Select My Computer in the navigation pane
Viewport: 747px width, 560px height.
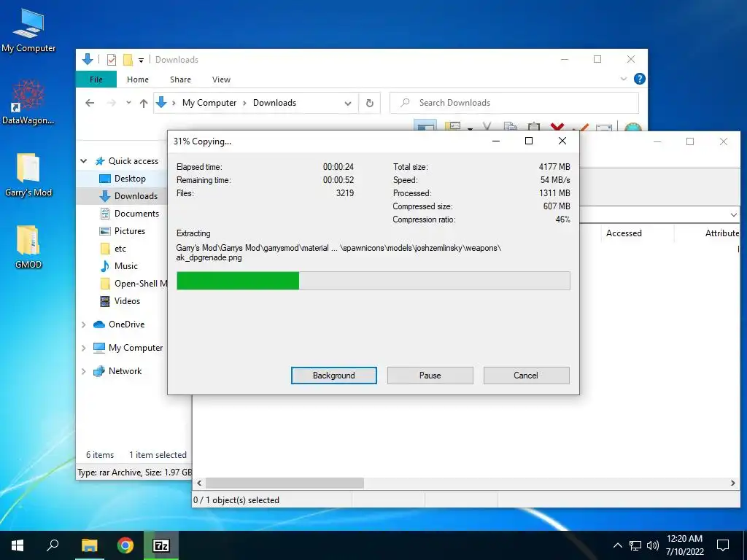tap(128, 348)
